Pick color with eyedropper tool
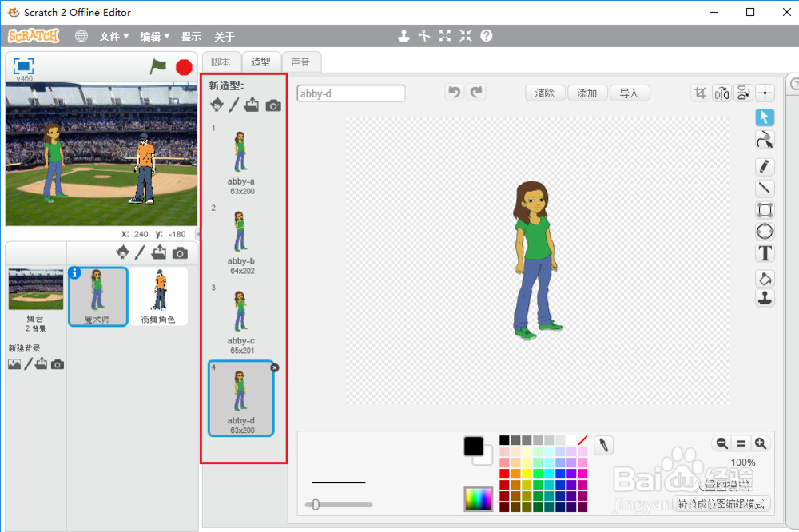This screenshot has width=799, height=532. (x=603, y=446)
